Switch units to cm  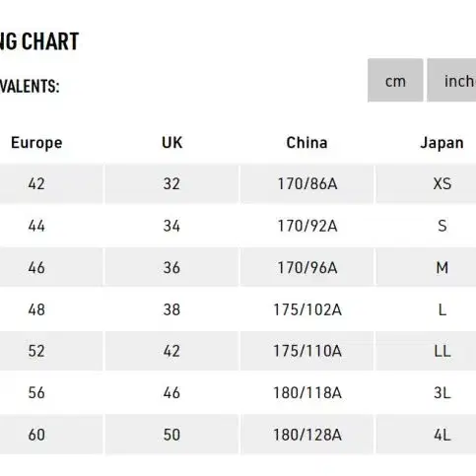point(395,80)
